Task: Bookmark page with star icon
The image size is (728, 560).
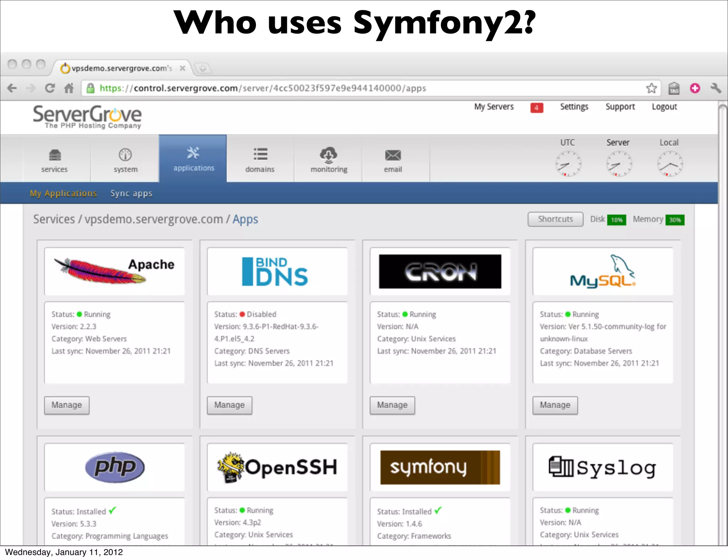Action: click(651, 88)
